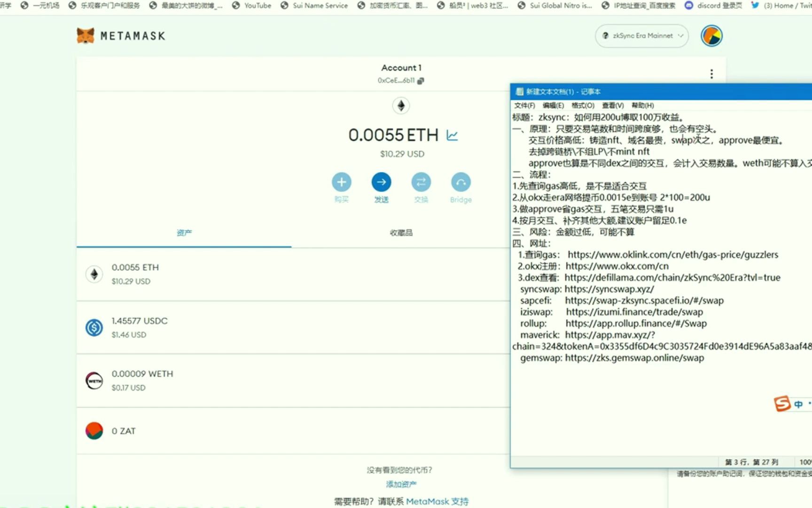Open Notepad 查看(V) menu
Screen dimensions: 812x508
(613, 105)
